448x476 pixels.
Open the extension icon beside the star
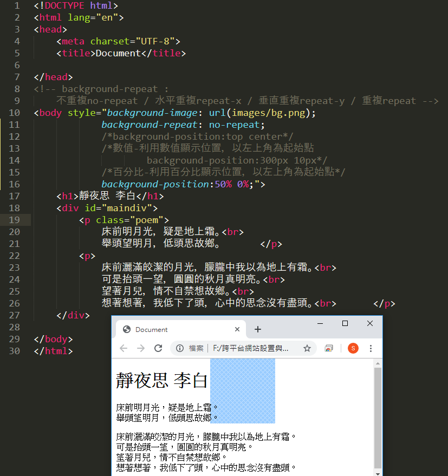(328, 348)
